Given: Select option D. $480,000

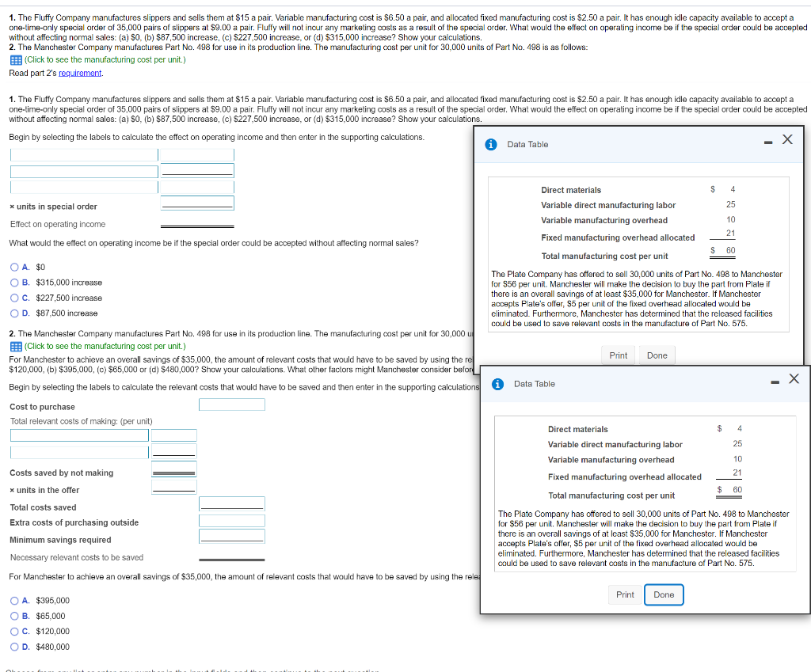Looking at the screenshot, I should point(14,647).
